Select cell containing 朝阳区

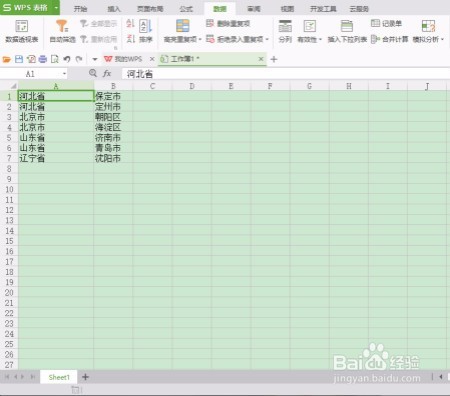[x=113, y=117]
